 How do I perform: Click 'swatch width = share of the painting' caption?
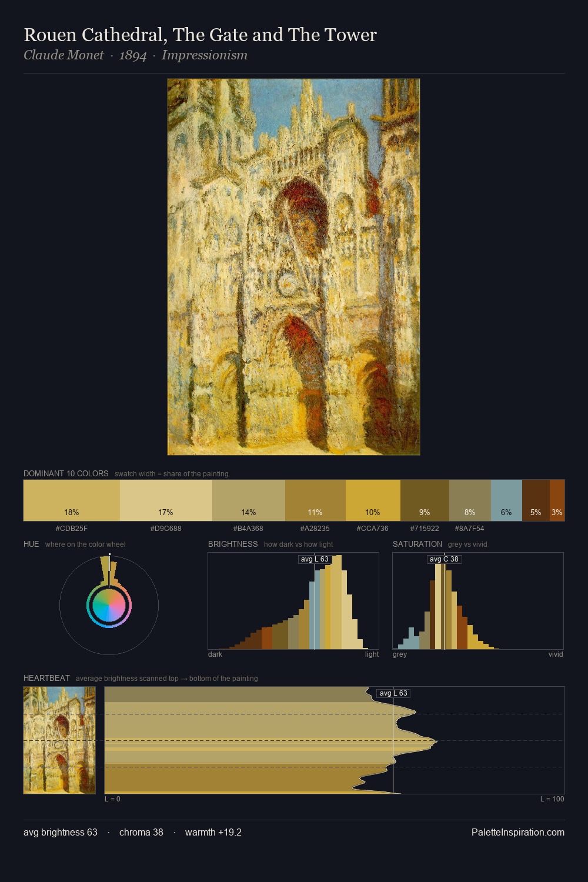pyautogui.click(x=172, y=474)
